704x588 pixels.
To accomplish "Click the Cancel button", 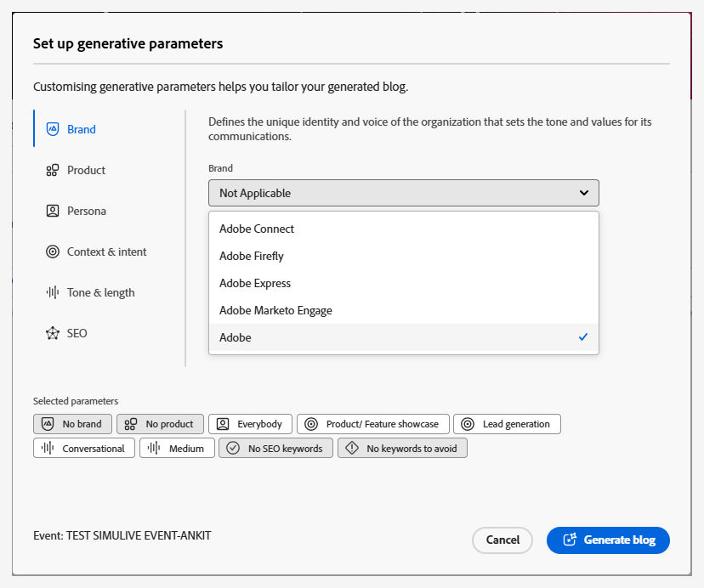I will click(x=502, y=540).
